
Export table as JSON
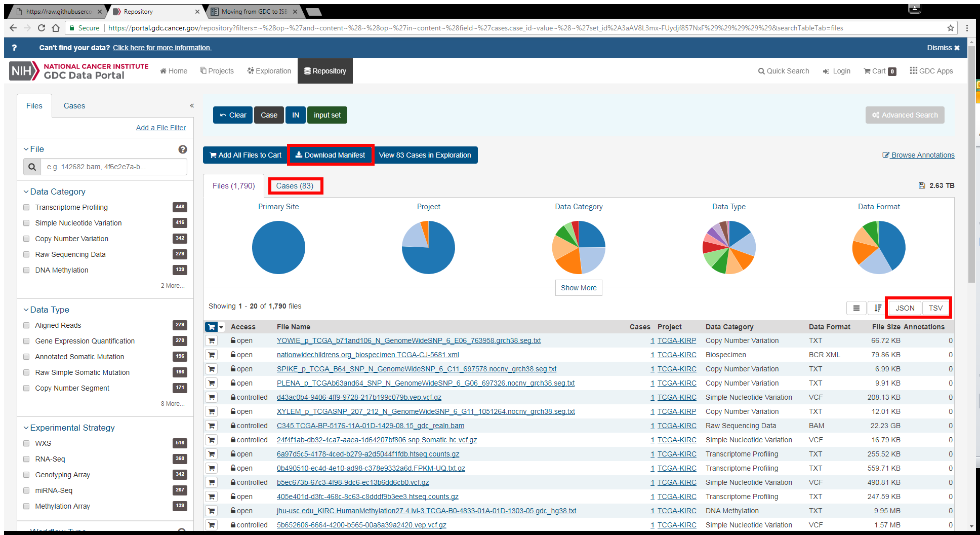(905, 308)
